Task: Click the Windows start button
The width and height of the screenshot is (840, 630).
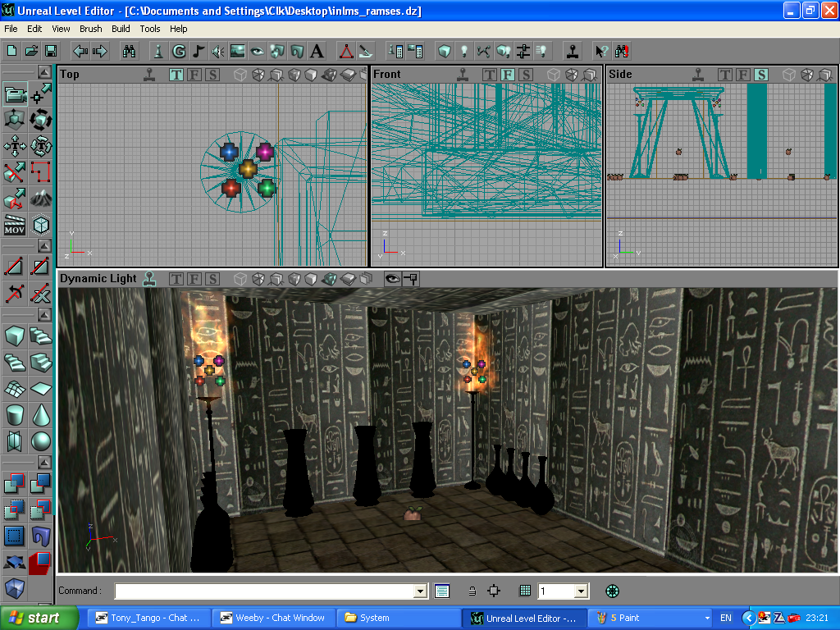Action: [x=39, y=618]
